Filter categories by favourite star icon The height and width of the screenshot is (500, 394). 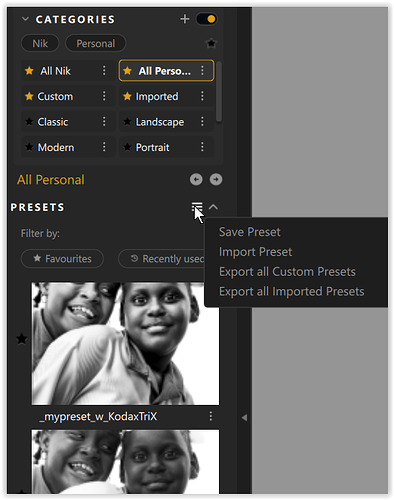pyautogui.click(x=211, y=43)
